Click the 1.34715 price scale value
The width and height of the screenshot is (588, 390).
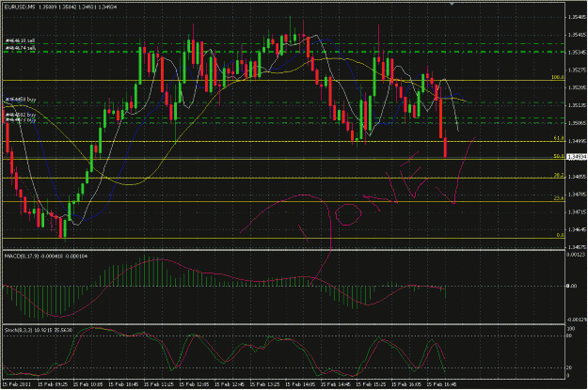tap(577, 212)
